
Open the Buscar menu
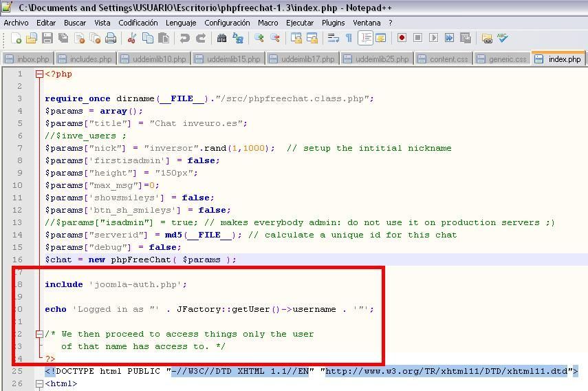[75, 23]
